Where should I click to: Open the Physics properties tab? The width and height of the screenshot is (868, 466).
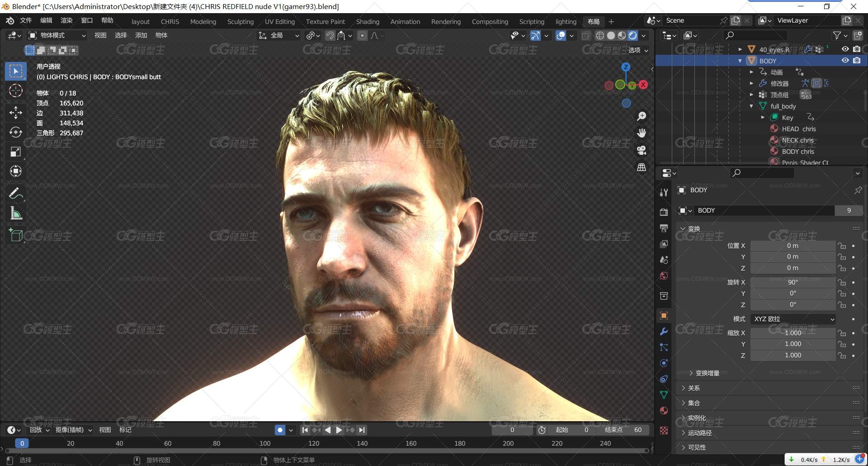pyautogui.click(x=664, y=363)
